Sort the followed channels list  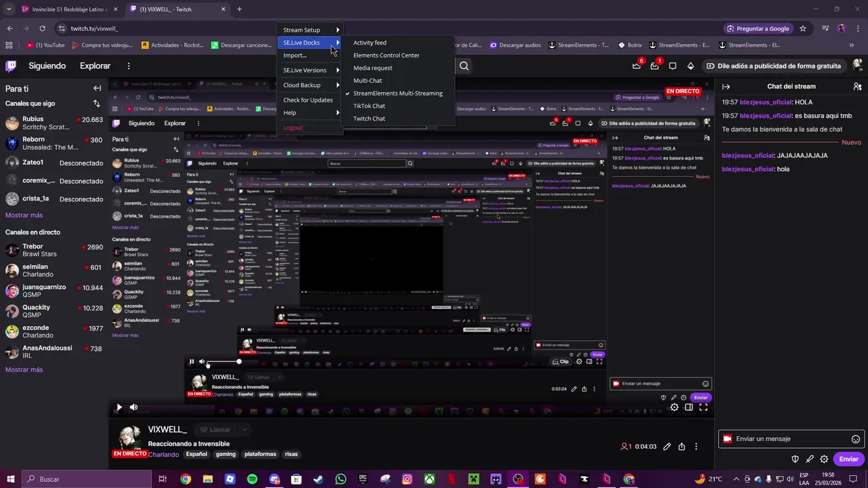[96, 104]
